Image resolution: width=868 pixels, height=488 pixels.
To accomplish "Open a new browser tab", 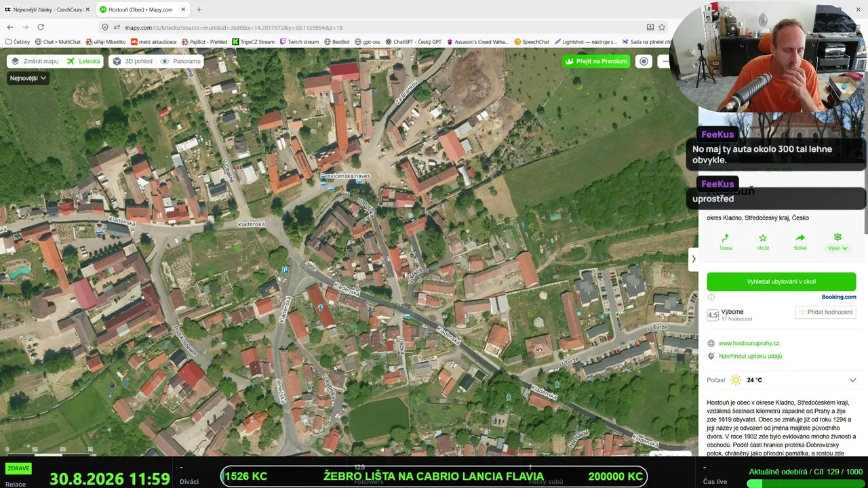I will 199,9.
